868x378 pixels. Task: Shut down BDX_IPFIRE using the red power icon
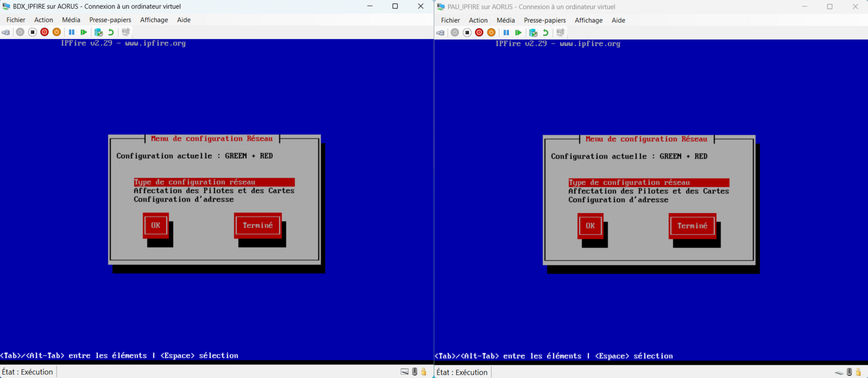pyautogui.click(x=44, y=33)
